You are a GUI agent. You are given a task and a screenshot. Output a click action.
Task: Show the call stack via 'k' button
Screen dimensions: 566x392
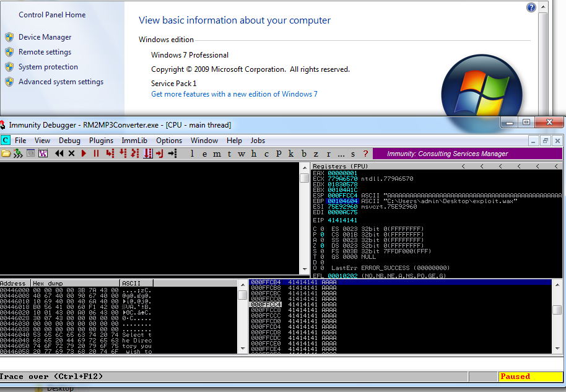[291, 154]
